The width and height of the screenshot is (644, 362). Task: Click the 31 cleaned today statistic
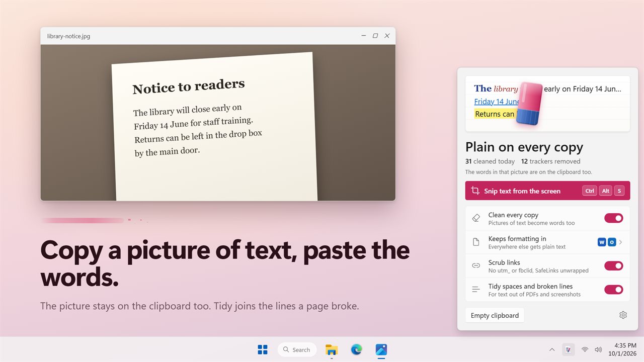point(490,161)
